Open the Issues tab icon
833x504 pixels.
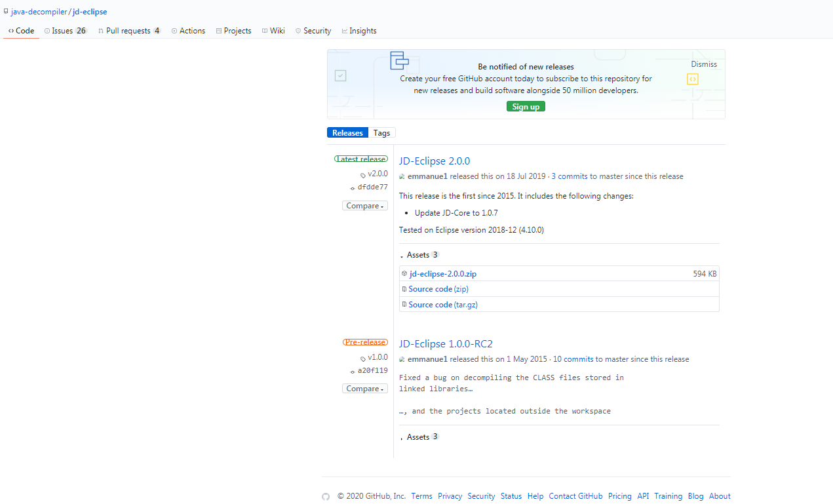tap(46, 30)
